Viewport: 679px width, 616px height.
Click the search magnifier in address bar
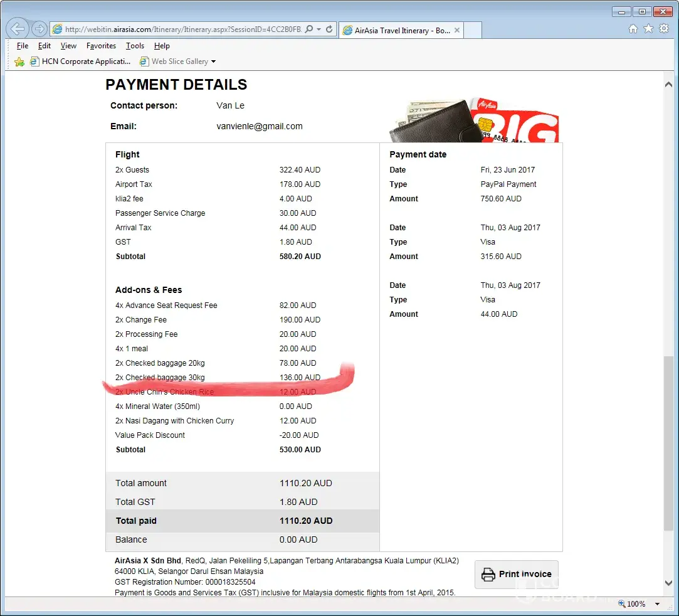(308, 29)
